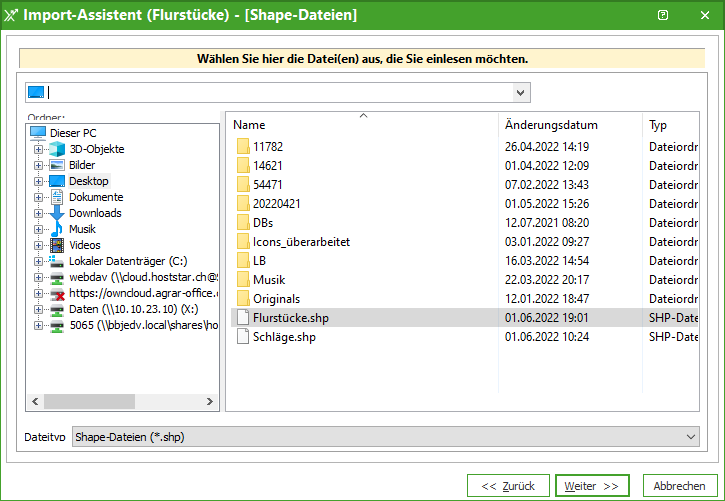Select the Icons_überarbeitet folder

pos(301,242)
